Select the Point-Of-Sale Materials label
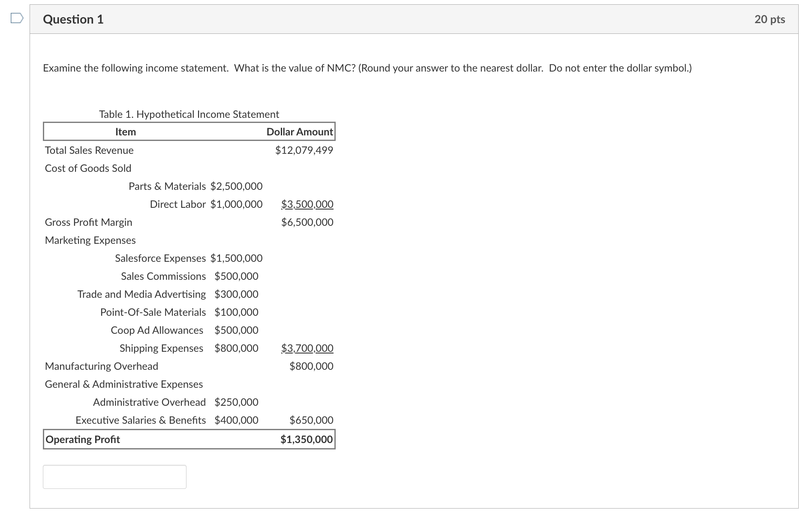The width and height of the screenshot is (812, 527). [153, 312]
